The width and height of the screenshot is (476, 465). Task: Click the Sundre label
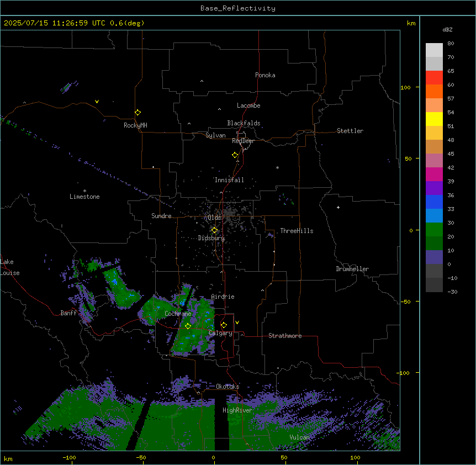click(x=161, y=216)
